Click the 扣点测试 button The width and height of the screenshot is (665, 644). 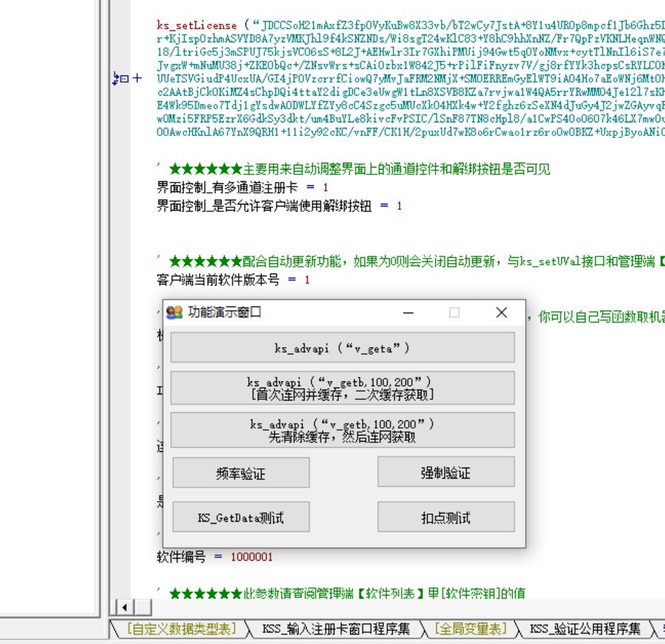pos(446,518)
